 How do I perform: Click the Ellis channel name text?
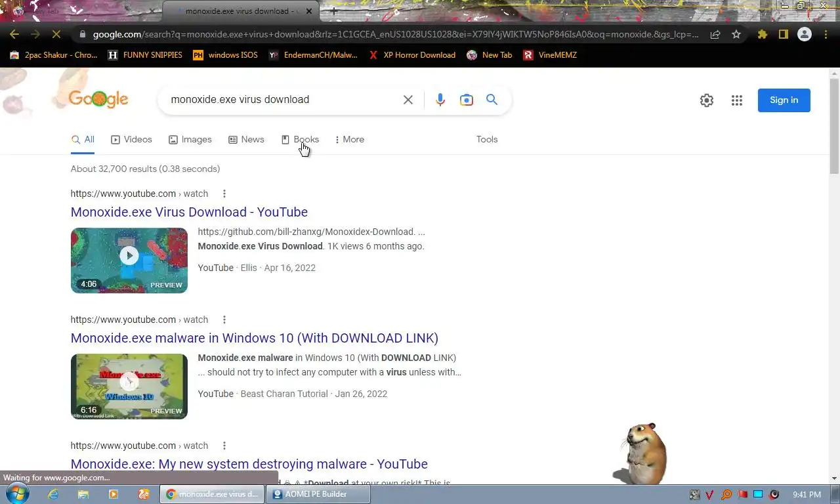(x=248, y=268)
